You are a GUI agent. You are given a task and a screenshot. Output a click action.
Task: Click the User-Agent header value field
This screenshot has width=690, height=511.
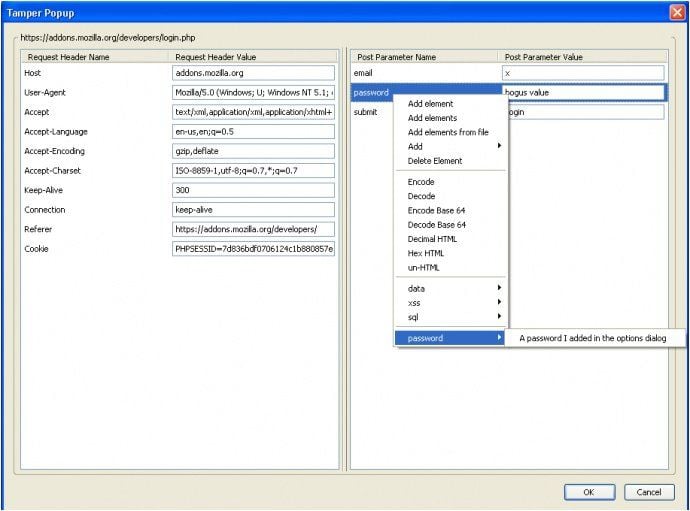coord(253,93)
